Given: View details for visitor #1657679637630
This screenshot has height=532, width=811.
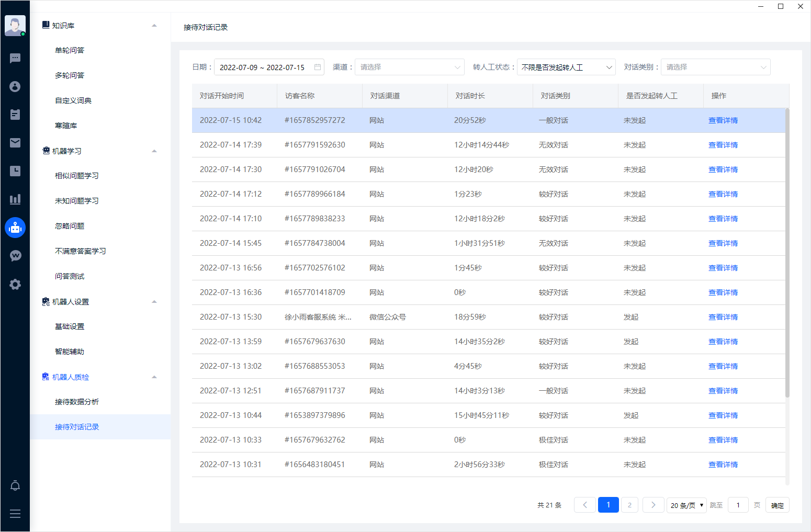Looking at the screenshot, I should (723, 342).
